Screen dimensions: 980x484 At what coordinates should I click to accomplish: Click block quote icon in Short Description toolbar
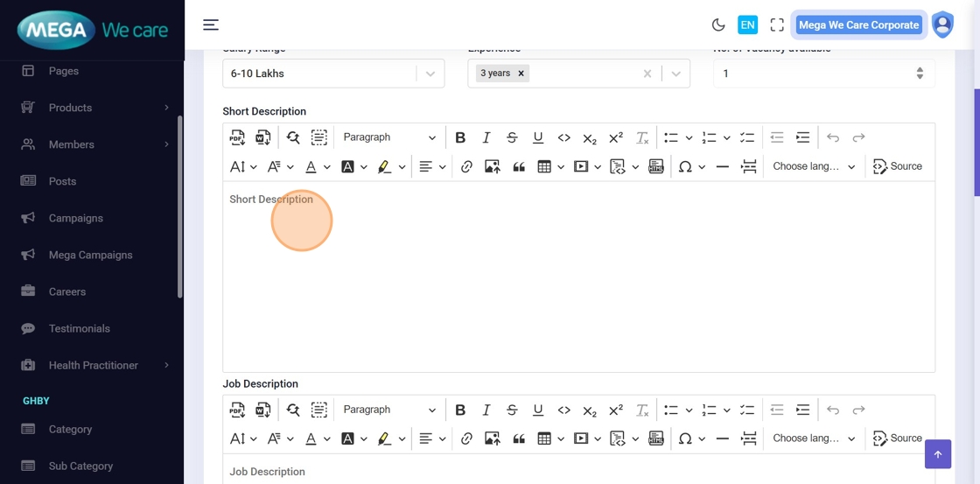519,166
